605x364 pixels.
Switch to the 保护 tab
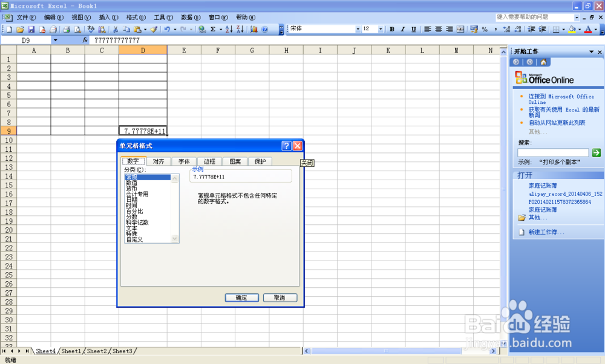click(x=260, y=161)
